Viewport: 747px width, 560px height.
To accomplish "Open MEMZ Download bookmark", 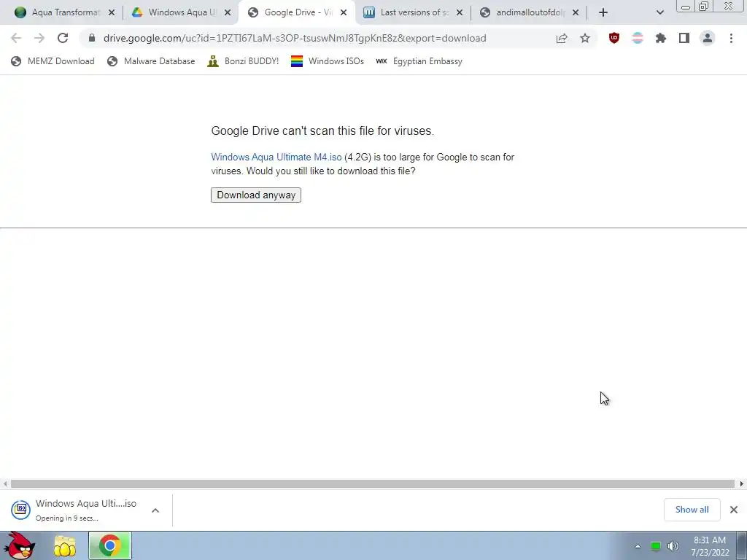I will pos(53,61).
